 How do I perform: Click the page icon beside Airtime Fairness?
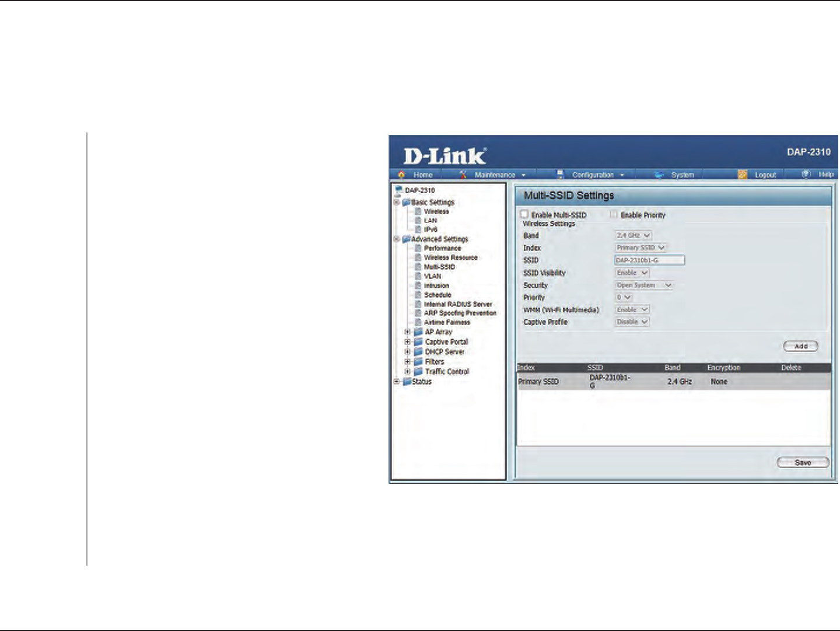[x=418, y=322]
